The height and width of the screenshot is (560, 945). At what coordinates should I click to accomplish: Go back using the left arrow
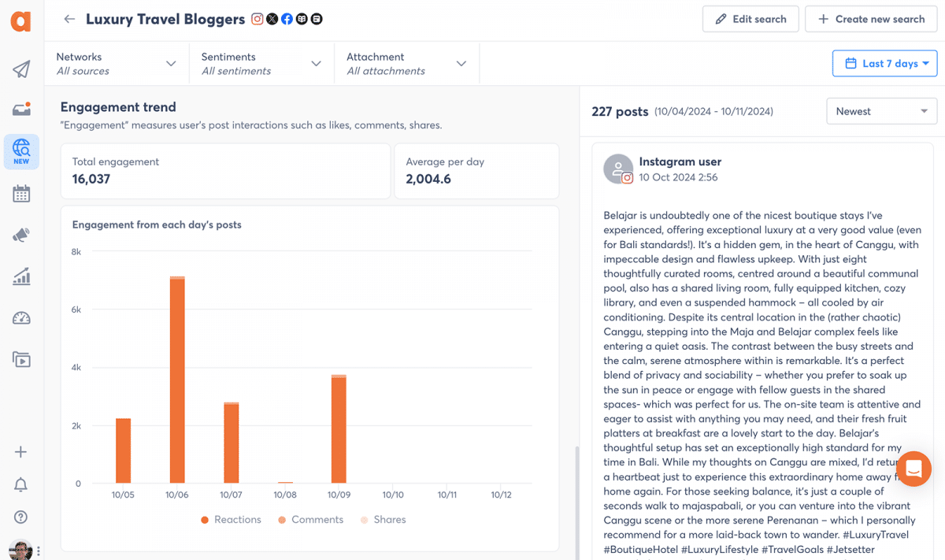click(69, 19)
